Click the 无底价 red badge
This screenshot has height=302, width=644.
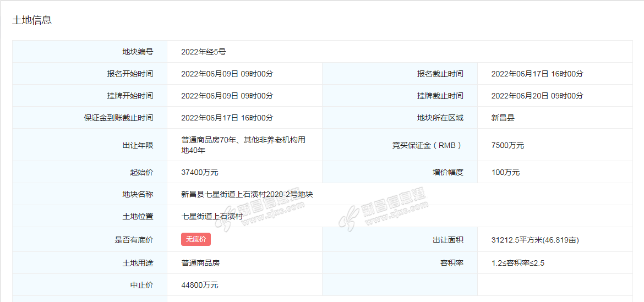tap(195, 239)
